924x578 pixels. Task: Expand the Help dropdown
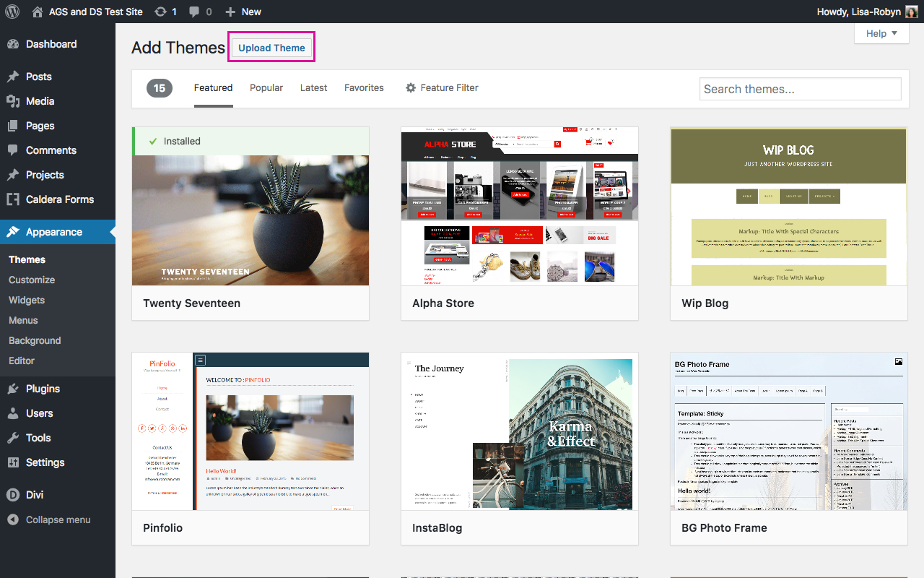click(x=881, y=33)
